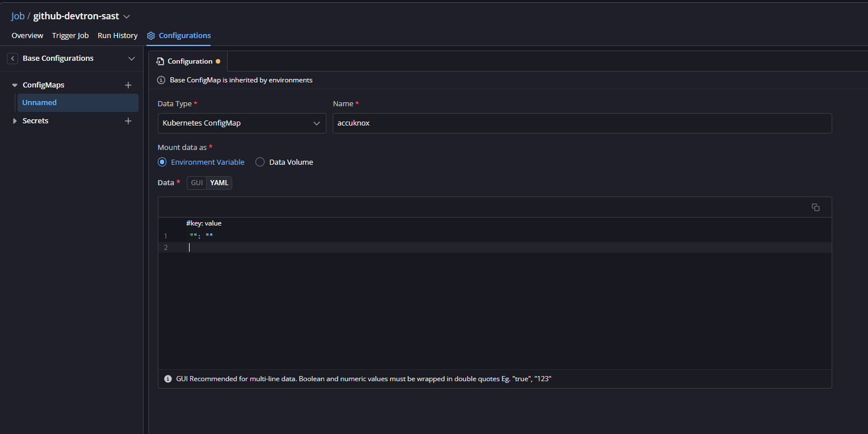Collapse the ConfigMaps tree section
Viewport: 868px width, 434px height.
(15, 85)
